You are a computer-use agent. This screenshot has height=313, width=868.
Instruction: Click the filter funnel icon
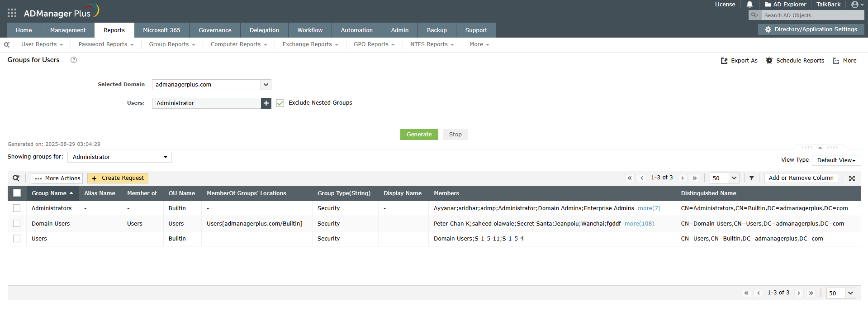click(x=751, y=178)
